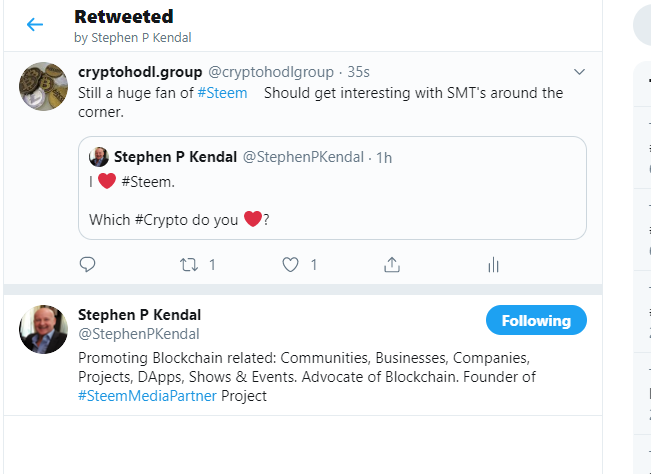The width and height of the screenshot is (651, 474).
Task: Open cryptohodl.group display name
Action: pyautogui.click(x=140, y=72)
